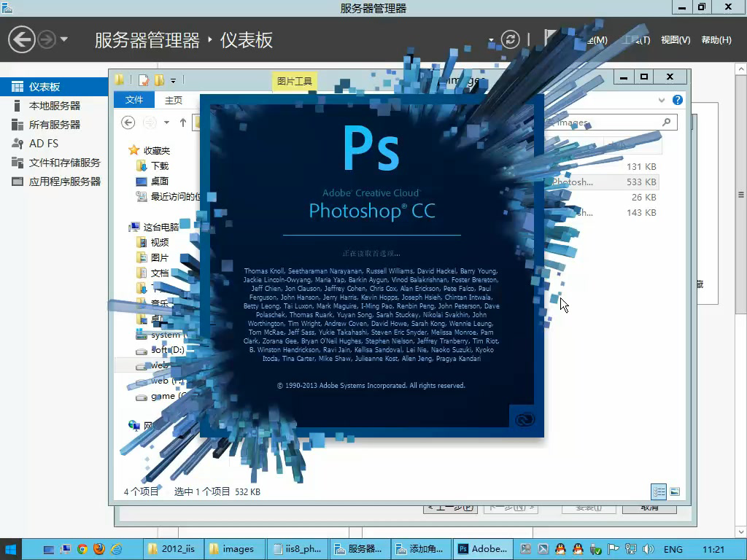The image size is (747, 560).
Task: Open the first QQ penguin tray icon
Action: coord(560,550)
